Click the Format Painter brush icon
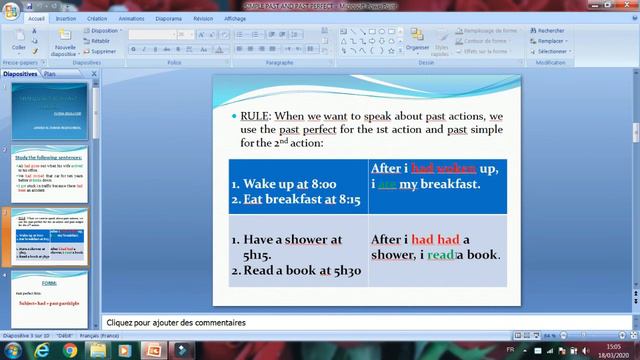The height and width of the screenshot is (360, 640). click(34, 51)
